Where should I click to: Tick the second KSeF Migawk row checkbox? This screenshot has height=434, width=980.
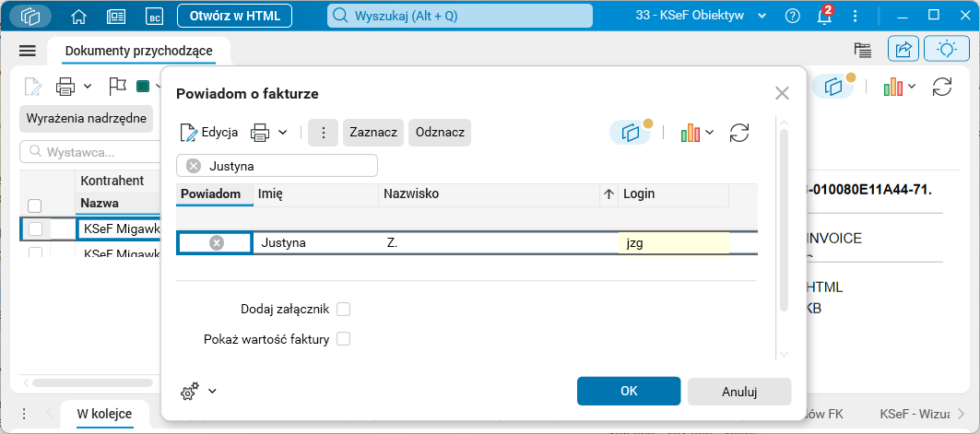pyautogui.click(x=36, y=252)
